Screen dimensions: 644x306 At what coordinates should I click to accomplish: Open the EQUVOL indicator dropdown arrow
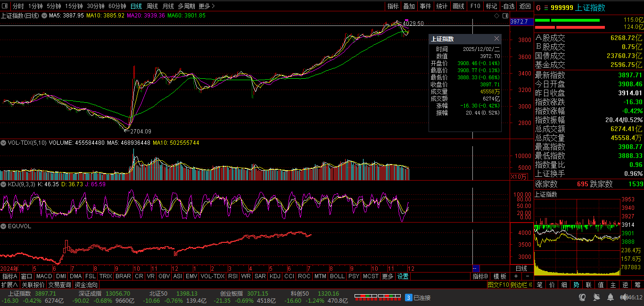[x=3, y=226]
